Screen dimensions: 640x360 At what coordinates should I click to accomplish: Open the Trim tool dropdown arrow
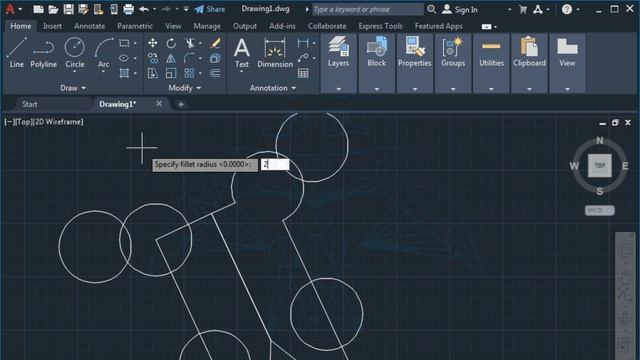click(x=200, y=43)
